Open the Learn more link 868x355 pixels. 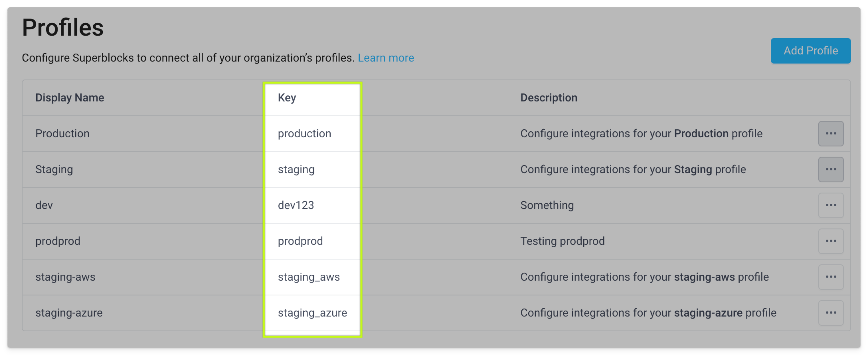click(385, 58)
